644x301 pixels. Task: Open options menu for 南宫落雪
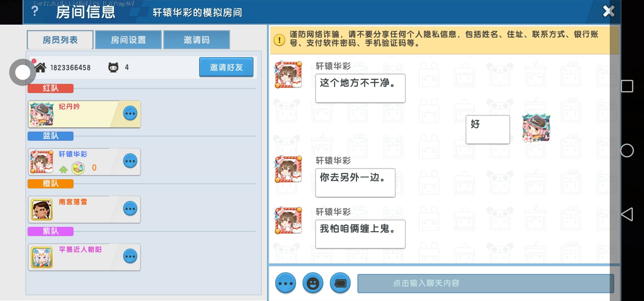point(130,209)
